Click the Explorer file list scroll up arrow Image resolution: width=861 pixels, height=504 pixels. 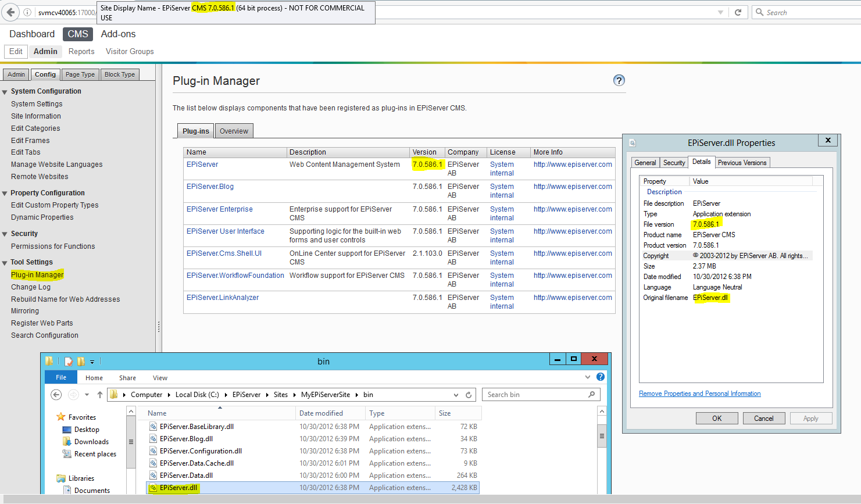click(602, 412)
